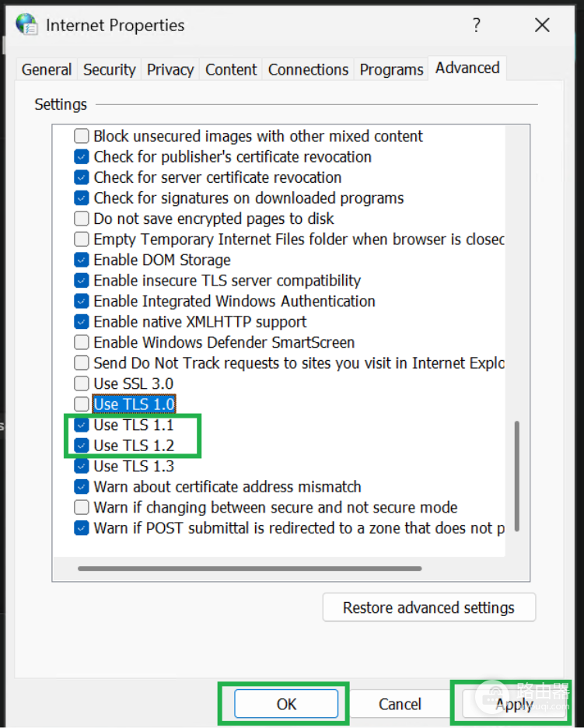
Task: Uncheck the Use TLS 1.3 checkbox
Action: (x=81, y=466)
